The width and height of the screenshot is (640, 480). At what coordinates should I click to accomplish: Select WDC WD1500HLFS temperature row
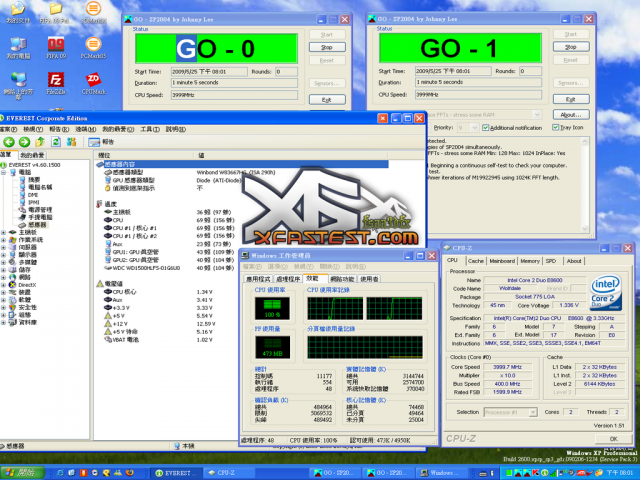(169, 268)
